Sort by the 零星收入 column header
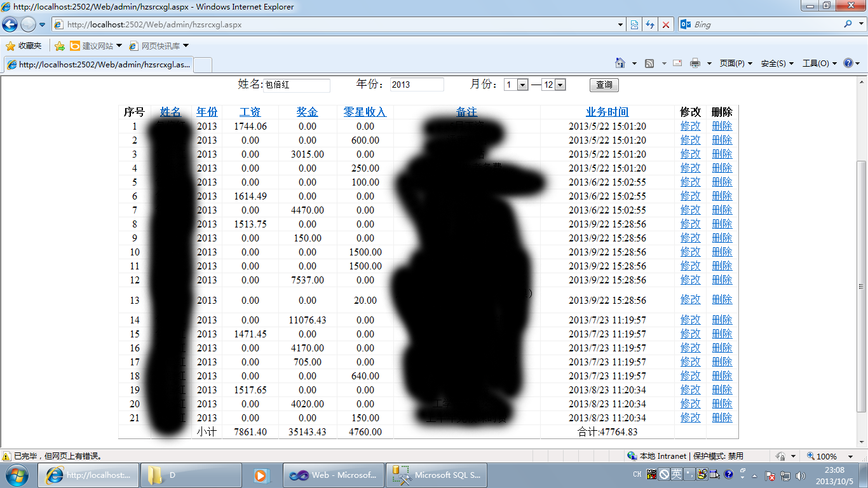 tap(365, 112)
